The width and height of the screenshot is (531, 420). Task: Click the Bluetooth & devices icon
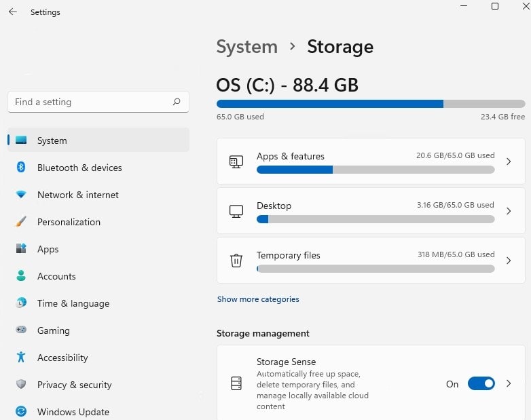tap(21, 168)
